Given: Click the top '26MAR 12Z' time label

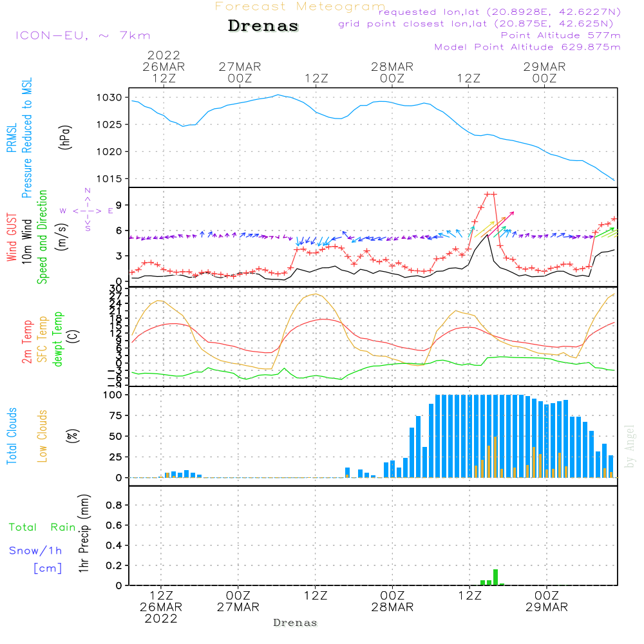Looking at the screenshot, I should [x=164, y=72].
